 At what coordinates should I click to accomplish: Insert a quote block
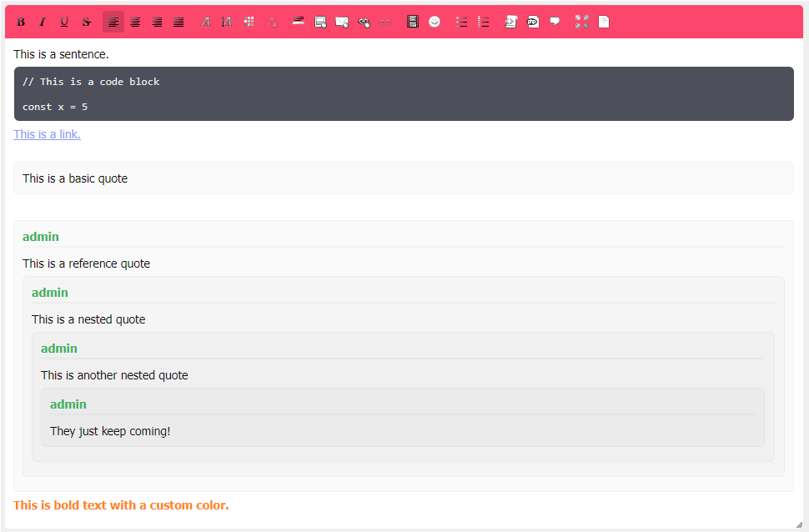[555, 22]
